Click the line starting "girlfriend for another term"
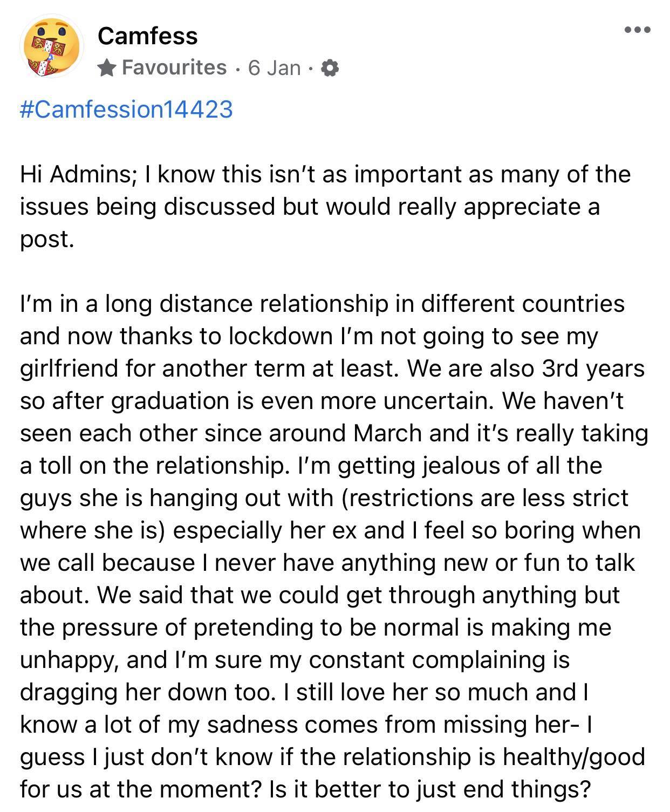 tap(332, 369)
